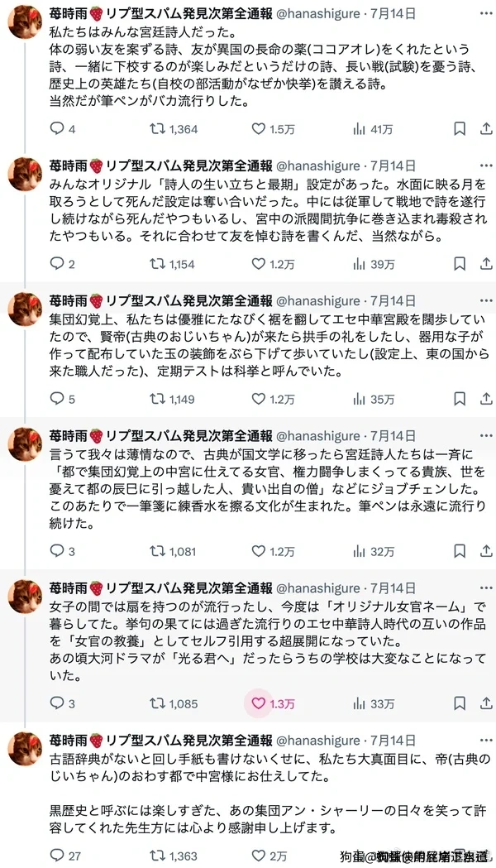496x868 pixels.
Task: Share the first tweet in thread
Action: pos(487,129)
